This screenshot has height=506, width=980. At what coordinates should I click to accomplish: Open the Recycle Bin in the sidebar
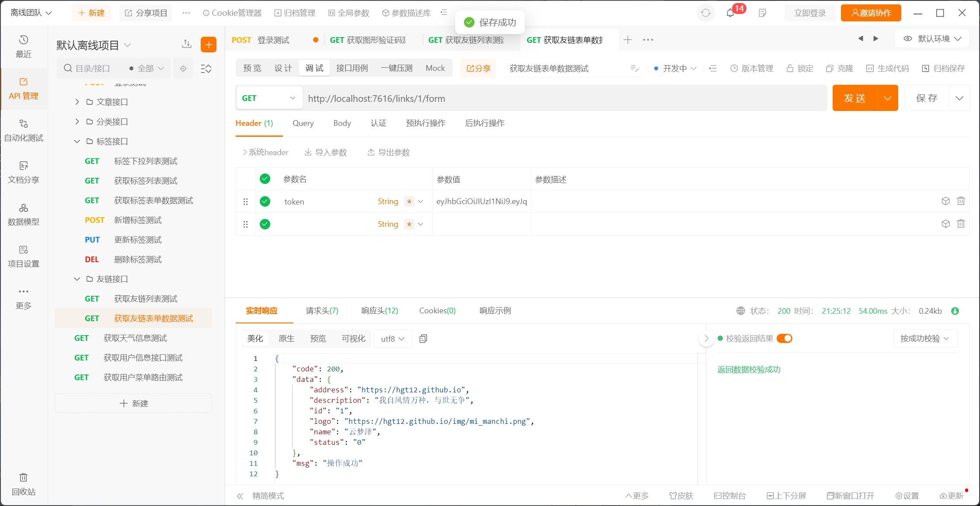click(24, 484)
